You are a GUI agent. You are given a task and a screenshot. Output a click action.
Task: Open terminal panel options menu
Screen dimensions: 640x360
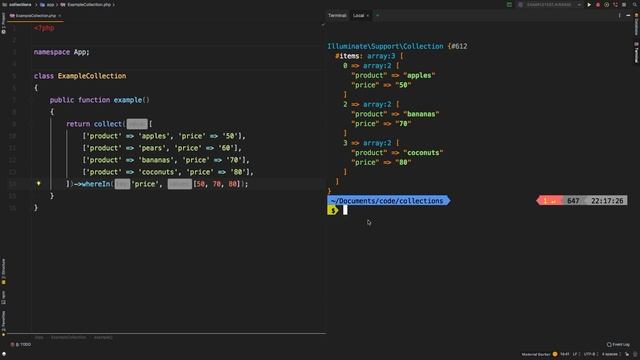[x=619, y=16]
